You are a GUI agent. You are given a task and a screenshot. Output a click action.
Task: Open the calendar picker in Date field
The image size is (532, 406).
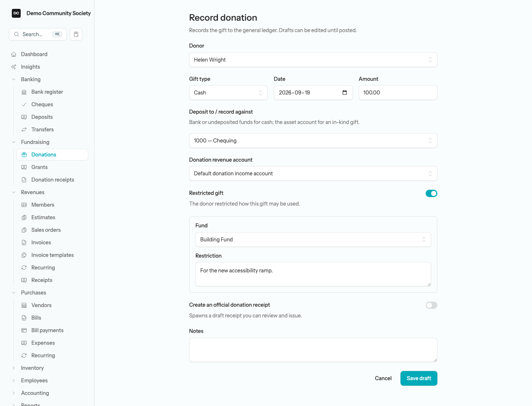(345, 93)
